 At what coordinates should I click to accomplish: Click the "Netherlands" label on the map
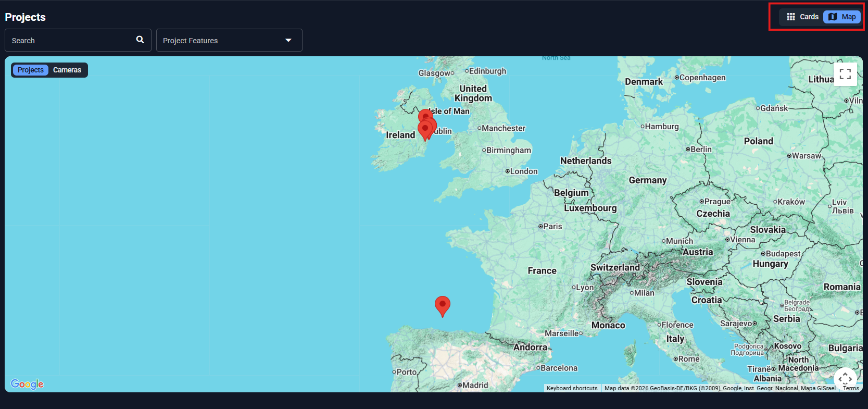[x=586, y=161]
